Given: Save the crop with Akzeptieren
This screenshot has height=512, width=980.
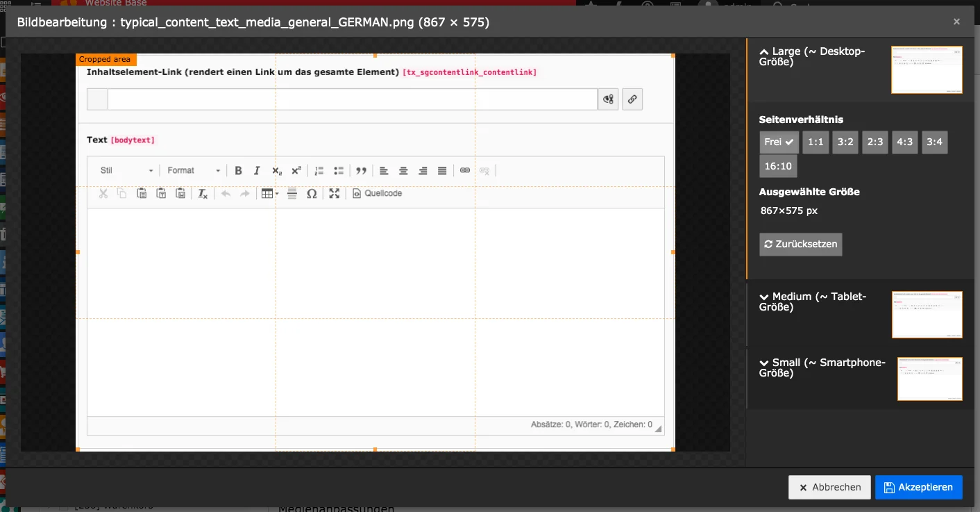Looking at the screenshot, I should point(918,487).
